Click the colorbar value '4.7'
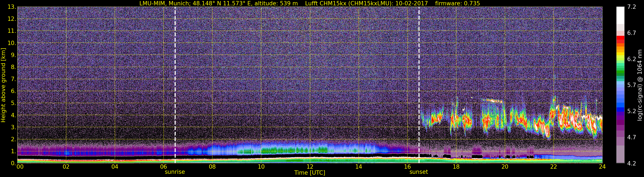The height and width of the screenshot is (177, 644). click(x=632, y=137)
